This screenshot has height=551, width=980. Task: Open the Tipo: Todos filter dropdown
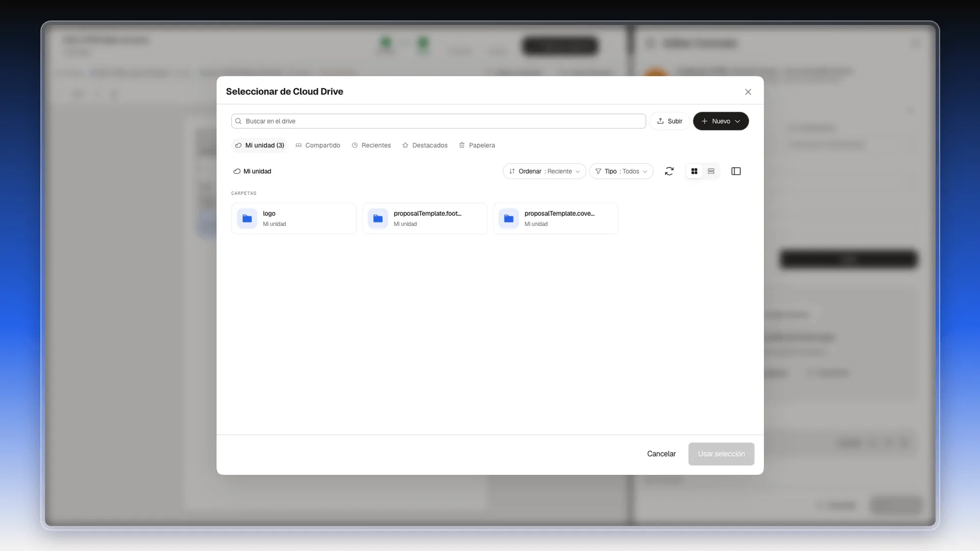coord(621,171)
